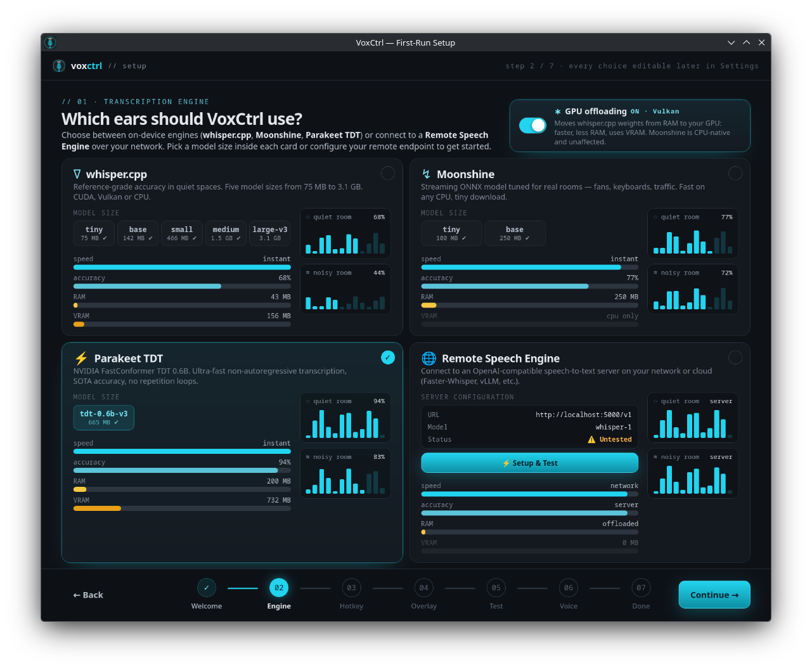Choose the large-v3 3.1 GB model

[270, 233]
